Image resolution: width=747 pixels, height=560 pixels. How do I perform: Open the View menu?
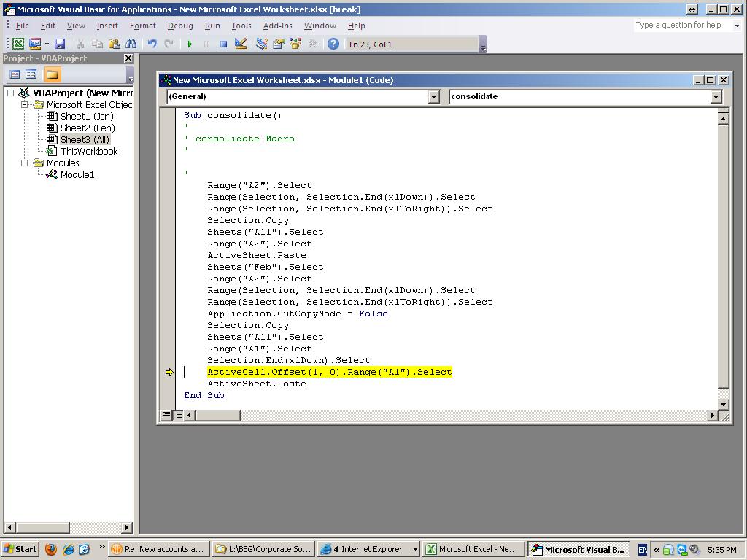76,26
